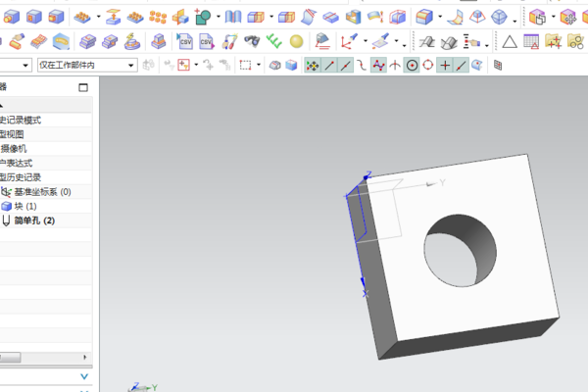This screenshot has width=588, height=392.
Task: Toggle the End Point snap option
Action: 329,66
